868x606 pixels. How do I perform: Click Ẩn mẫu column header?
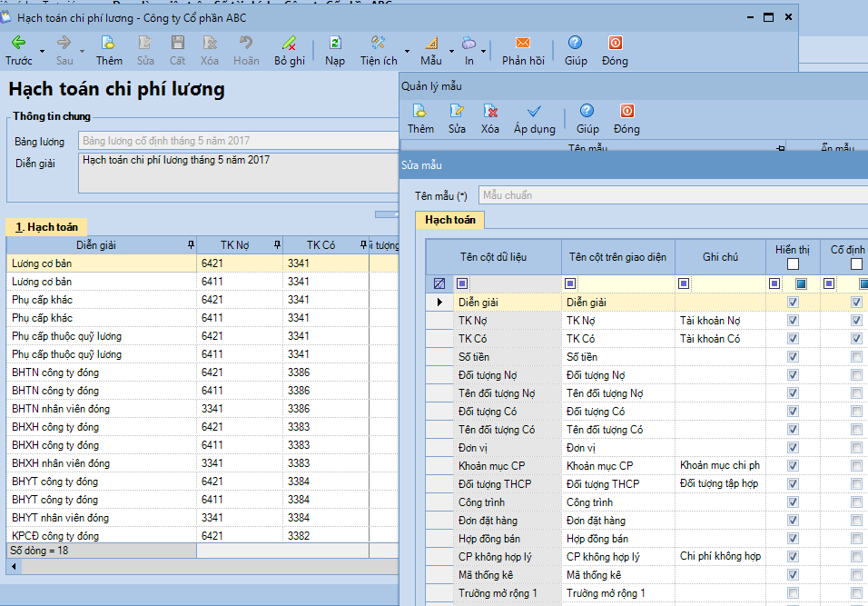pos(837,147)
